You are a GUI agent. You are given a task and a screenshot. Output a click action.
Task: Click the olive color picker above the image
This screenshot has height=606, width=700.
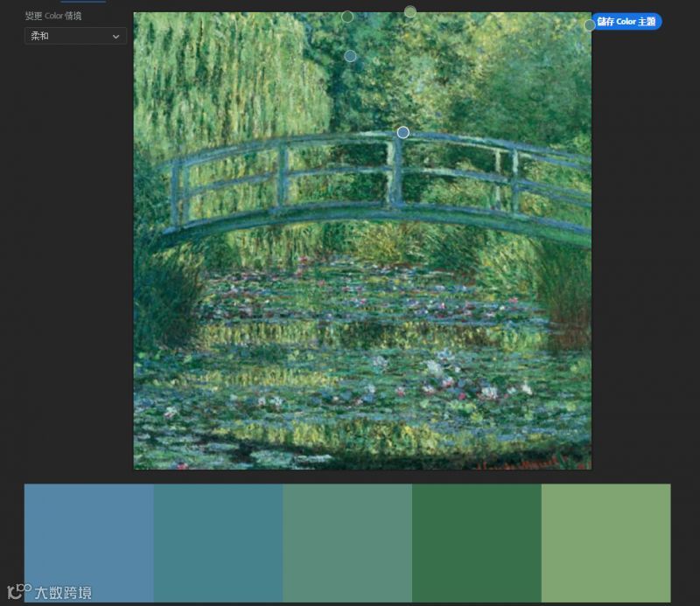410,11
